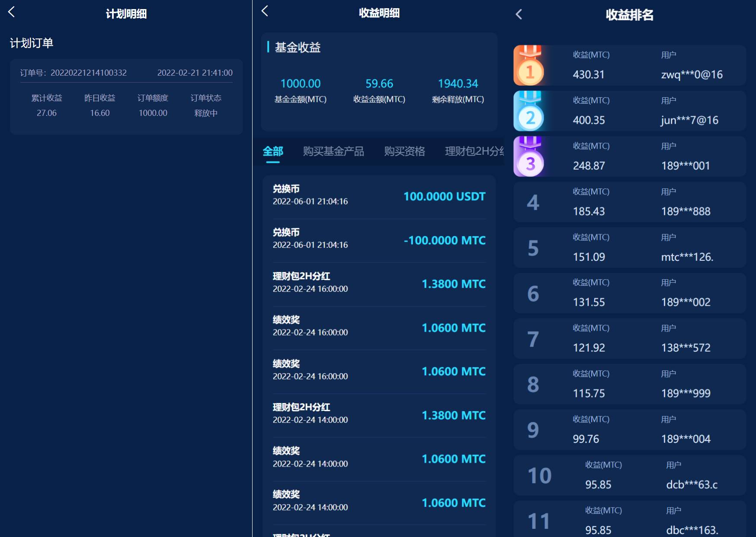The height and width of the screenshot is (537, 756).
Task: Go back from the 计划明细 screen
Action: (x=12, y=12)
